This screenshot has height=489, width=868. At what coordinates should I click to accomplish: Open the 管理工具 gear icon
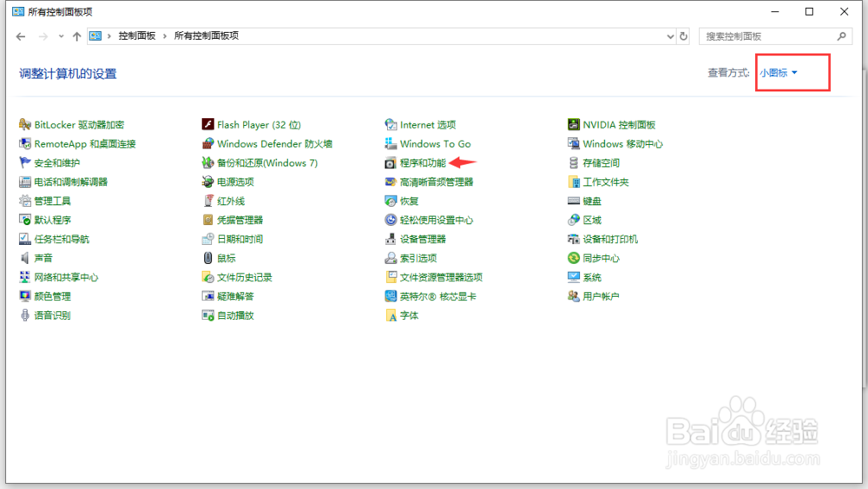[25, 201]
